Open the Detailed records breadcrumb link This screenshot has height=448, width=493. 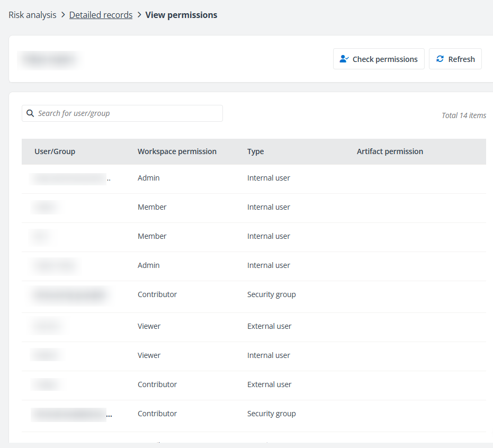pyautogui.click(x=101, y=15)
